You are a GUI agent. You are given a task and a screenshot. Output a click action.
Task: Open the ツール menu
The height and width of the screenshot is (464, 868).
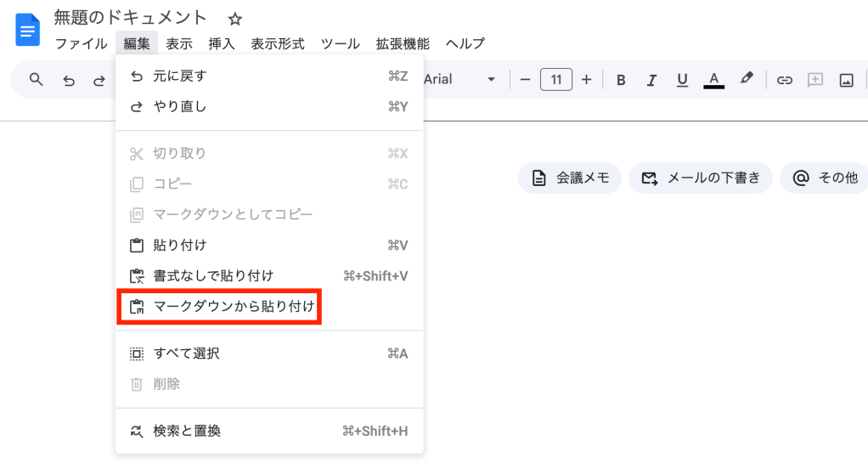(x=340, y=43)
